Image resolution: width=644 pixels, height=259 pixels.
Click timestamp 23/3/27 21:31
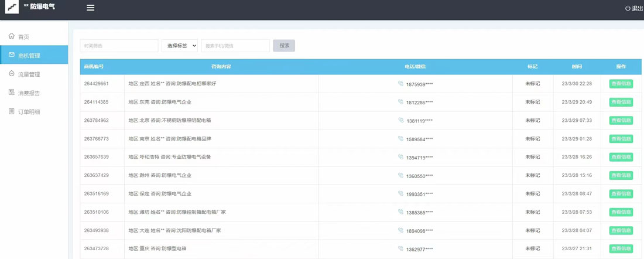click(x=577, y=248)
